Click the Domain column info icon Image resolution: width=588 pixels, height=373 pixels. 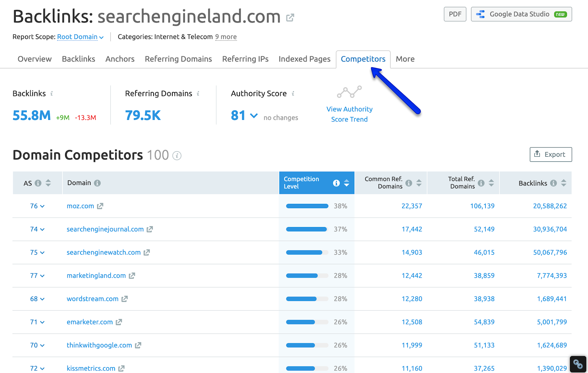point(97,183)
